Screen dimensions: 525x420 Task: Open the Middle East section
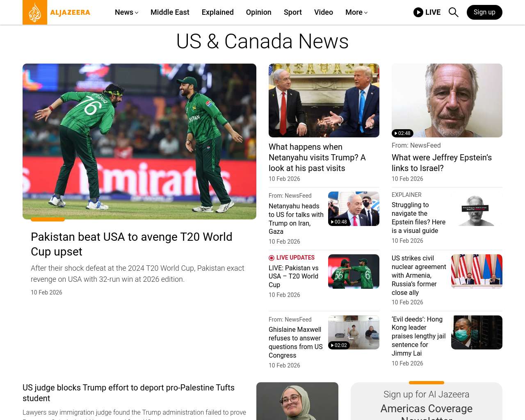[170, 12]
